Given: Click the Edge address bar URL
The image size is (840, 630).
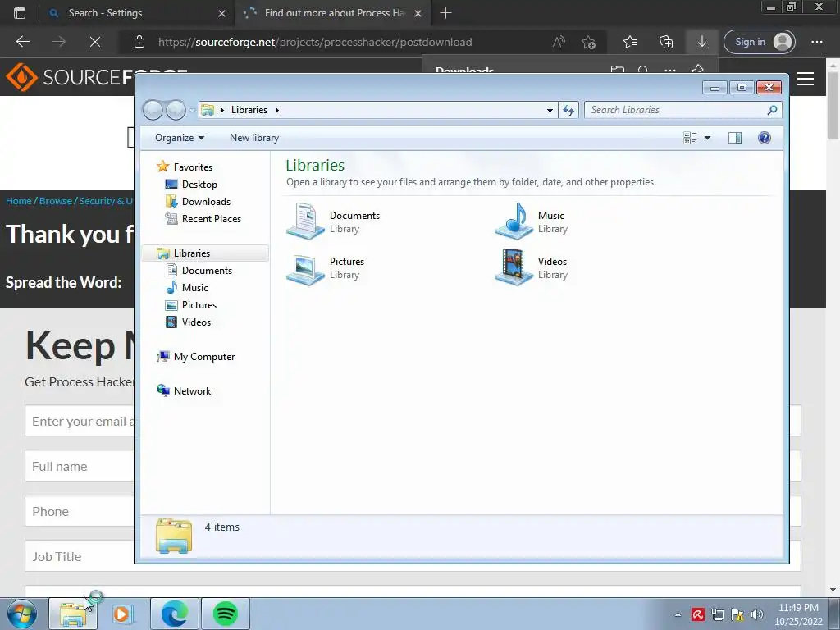Looking at the screenshot, I should pyautogui.click(x=315, y=42).
